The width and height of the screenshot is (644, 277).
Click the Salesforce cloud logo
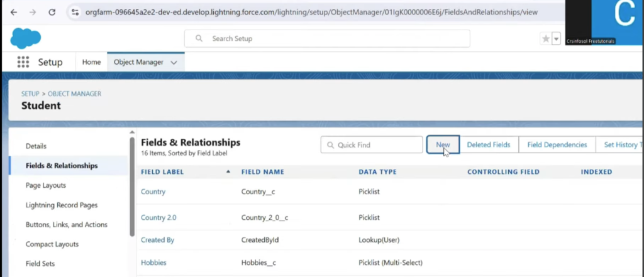[25, 38]
